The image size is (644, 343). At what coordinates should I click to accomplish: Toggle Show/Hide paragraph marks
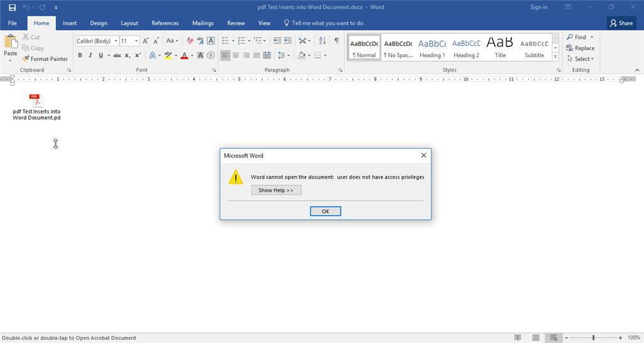[337, 41]
